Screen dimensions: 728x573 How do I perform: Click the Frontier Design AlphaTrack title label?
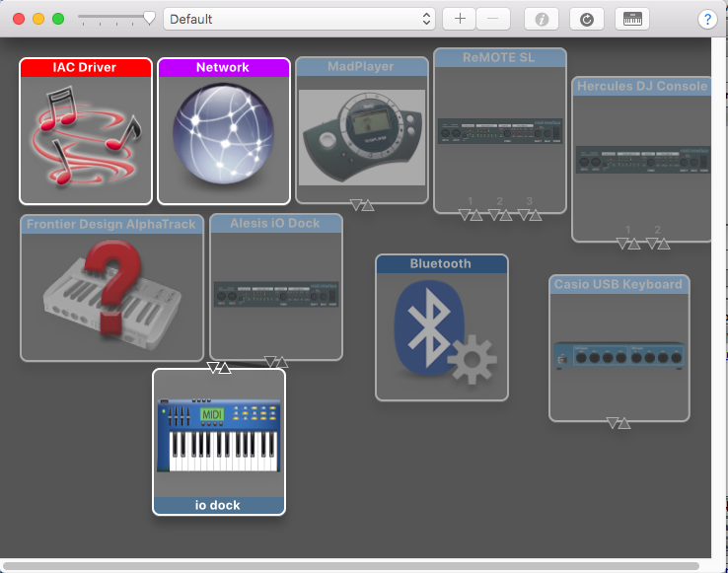(x=110, y=224)
